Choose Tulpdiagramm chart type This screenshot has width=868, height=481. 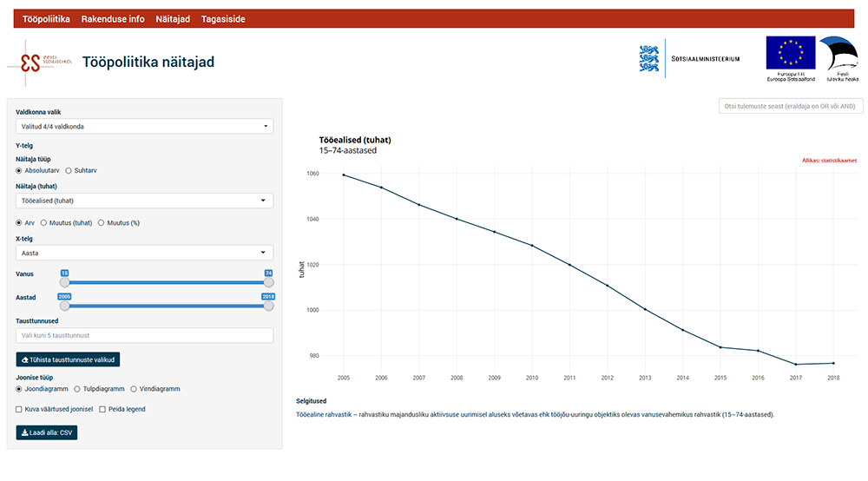(x=77, y=389)
